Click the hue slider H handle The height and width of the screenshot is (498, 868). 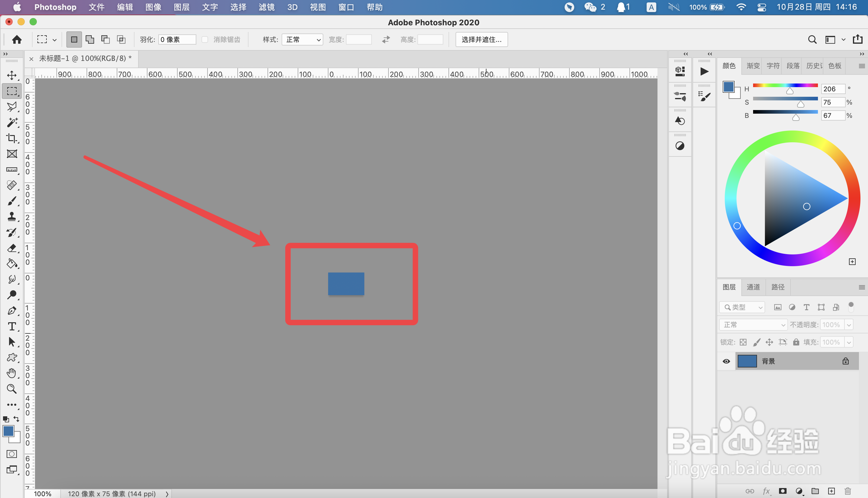click(x=790, y=91)
